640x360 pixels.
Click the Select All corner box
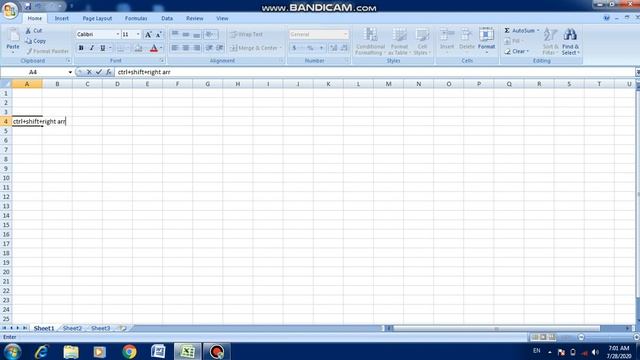(x=6, y=84)
